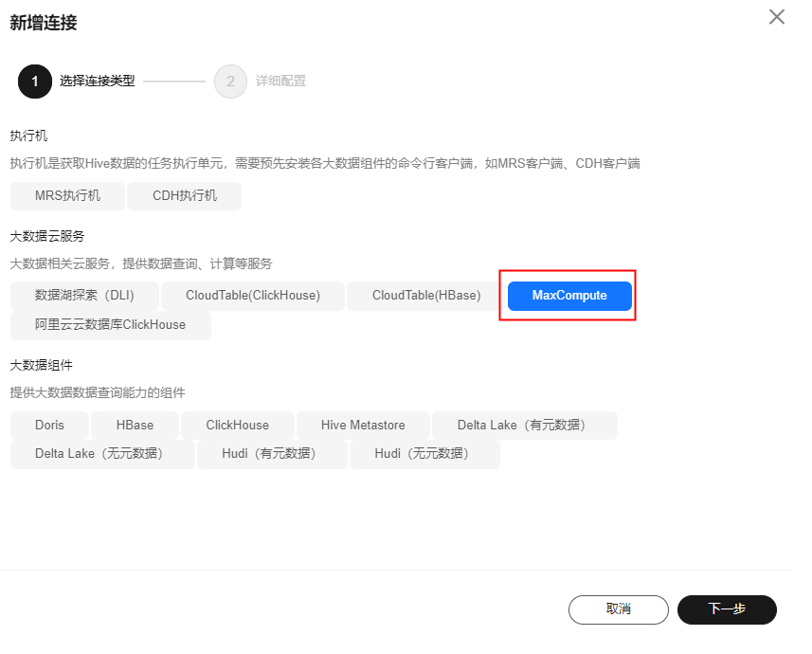812x654 pixels.
Task: Click the 提供大数据数据查询能力的组件 description
Action: coord(98,392)
